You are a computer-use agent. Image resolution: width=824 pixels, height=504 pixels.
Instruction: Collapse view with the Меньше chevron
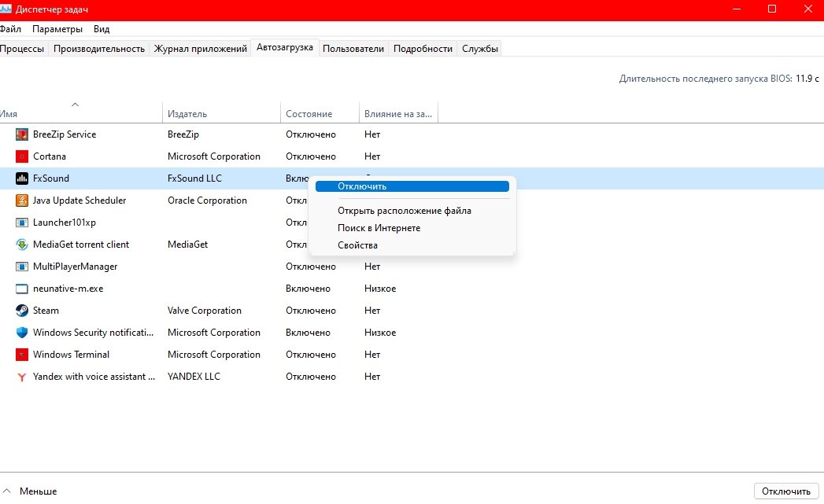[6, 491]
